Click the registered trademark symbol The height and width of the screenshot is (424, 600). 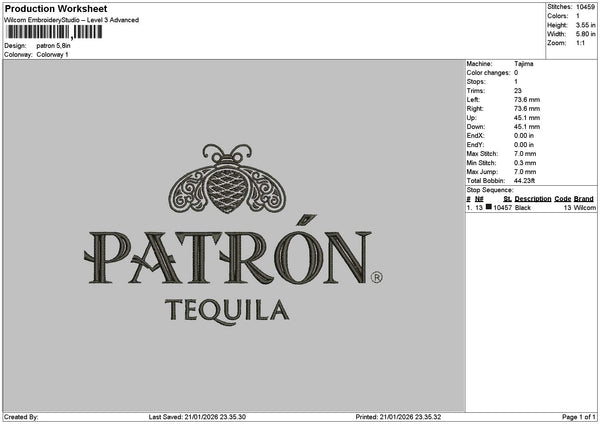pos(377,277)
